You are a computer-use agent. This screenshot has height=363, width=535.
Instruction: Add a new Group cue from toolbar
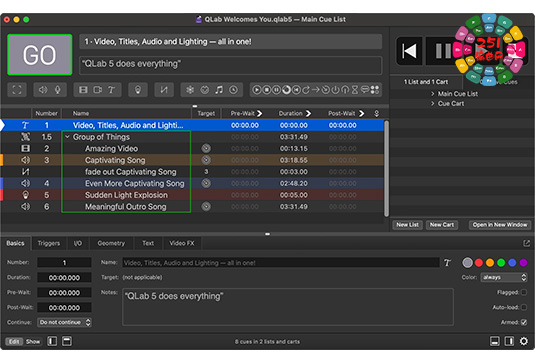pos(17,90)
